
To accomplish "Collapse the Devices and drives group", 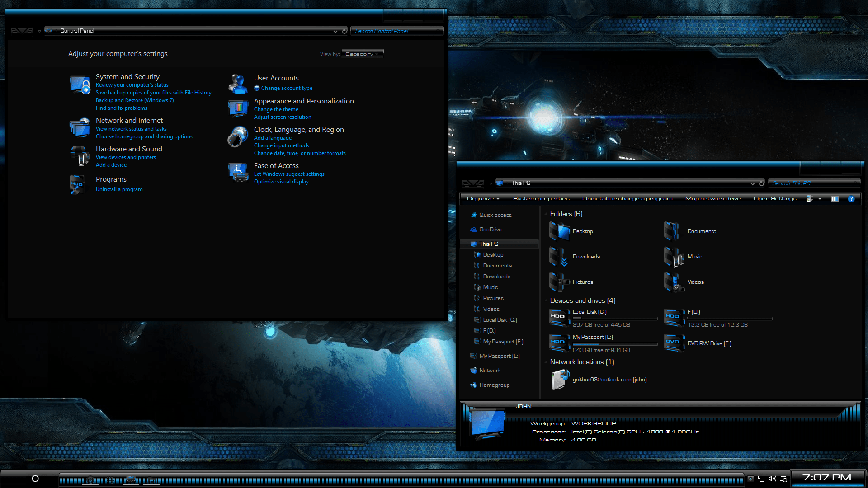I will (x=546, y=300).
